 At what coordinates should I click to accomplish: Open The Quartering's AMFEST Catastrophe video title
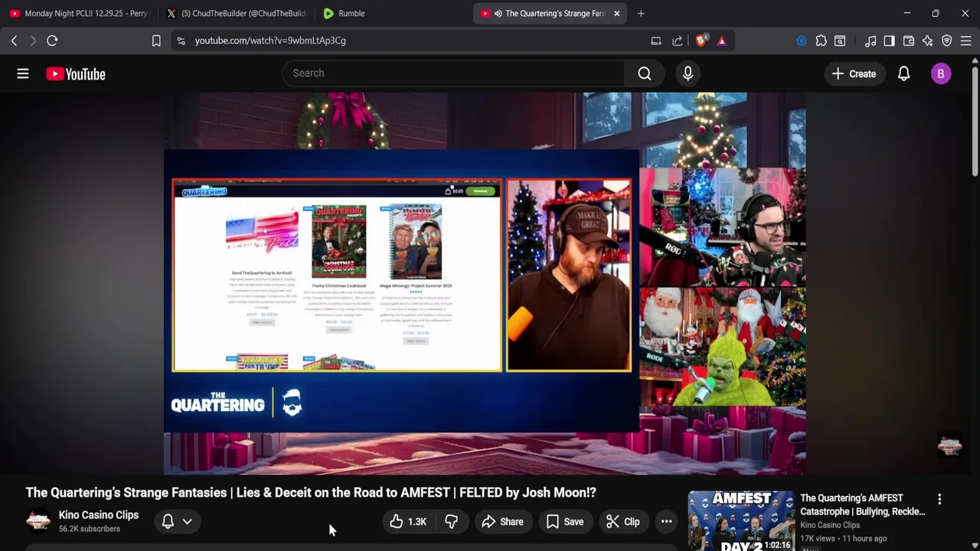[863, 504]
